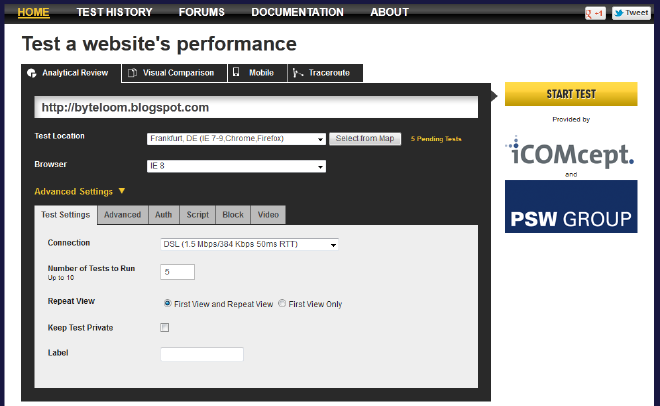660x406 pixels.
Task: Select First View Only radio button
Action: (282, 303)
